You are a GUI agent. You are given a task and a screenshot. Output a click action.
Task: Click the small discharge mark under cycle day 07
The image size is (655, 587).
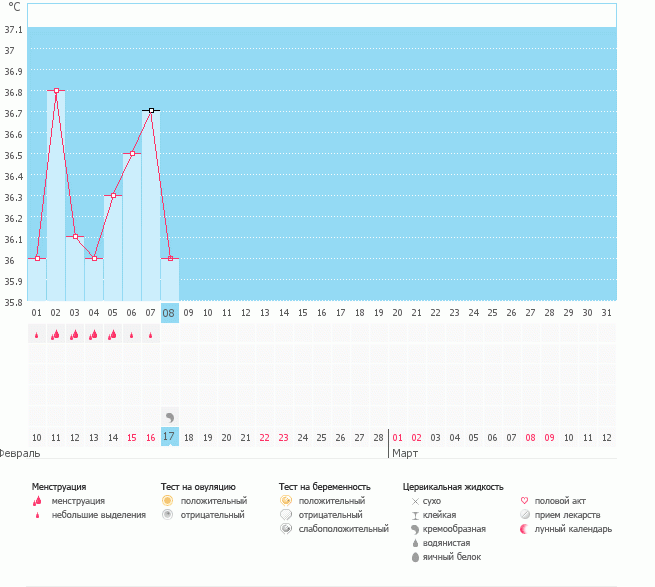151,335
